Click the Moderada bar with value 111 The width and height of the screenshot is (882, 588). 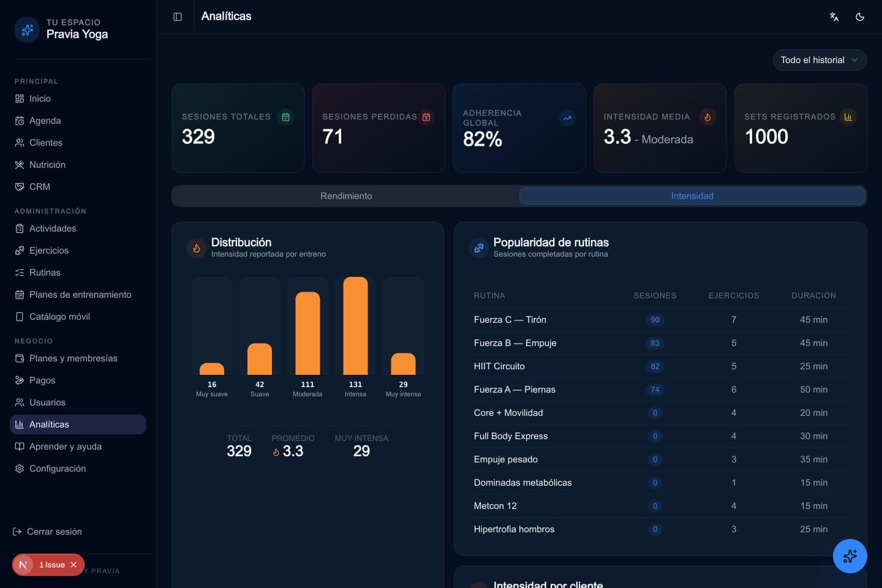[307, 333]
